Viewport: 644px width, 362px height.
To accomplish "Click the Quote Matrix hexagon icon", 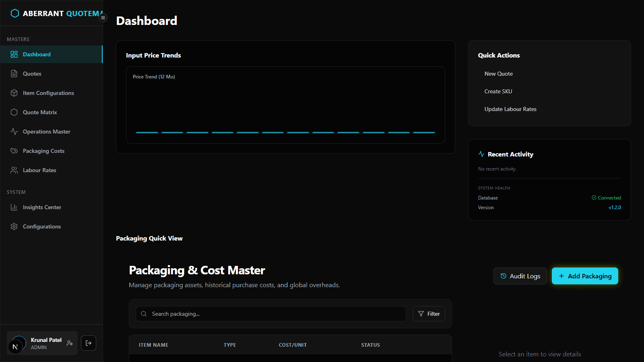I will click(x=14, y=112).
